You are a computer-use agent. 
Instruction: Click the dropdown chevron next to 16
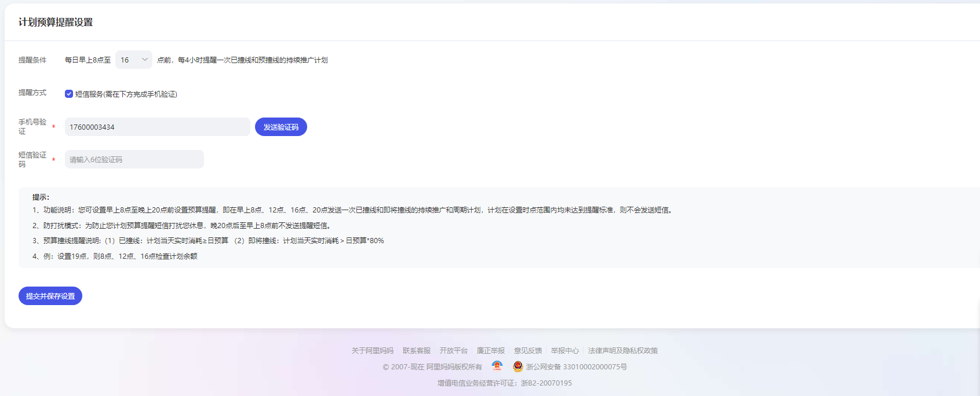click(x=144, y=60)
